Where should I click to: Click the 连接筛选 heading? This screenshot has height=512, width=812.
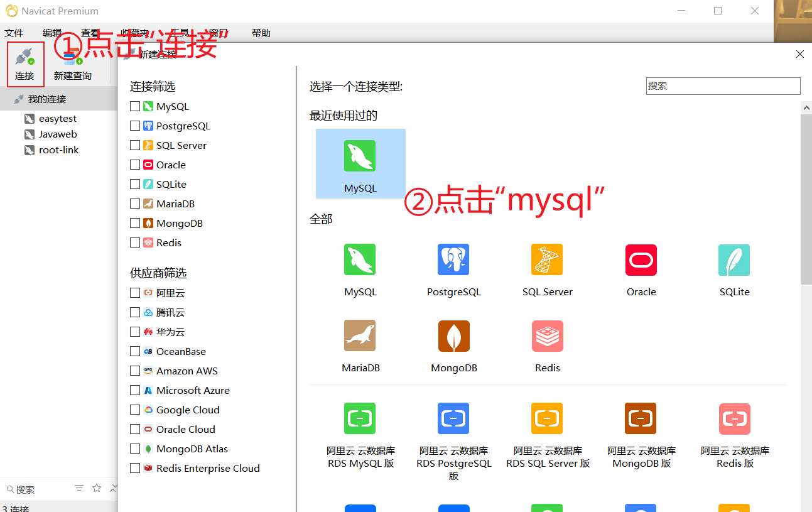[153, 87]
